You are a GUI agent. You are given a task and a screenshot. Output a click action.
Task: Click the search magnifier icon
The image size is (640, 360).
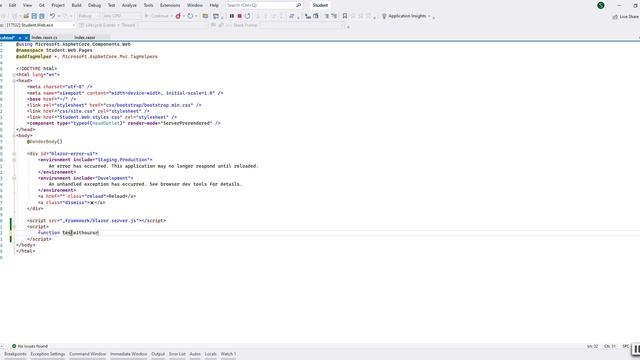pyautogui.click(x=298, y=5)
